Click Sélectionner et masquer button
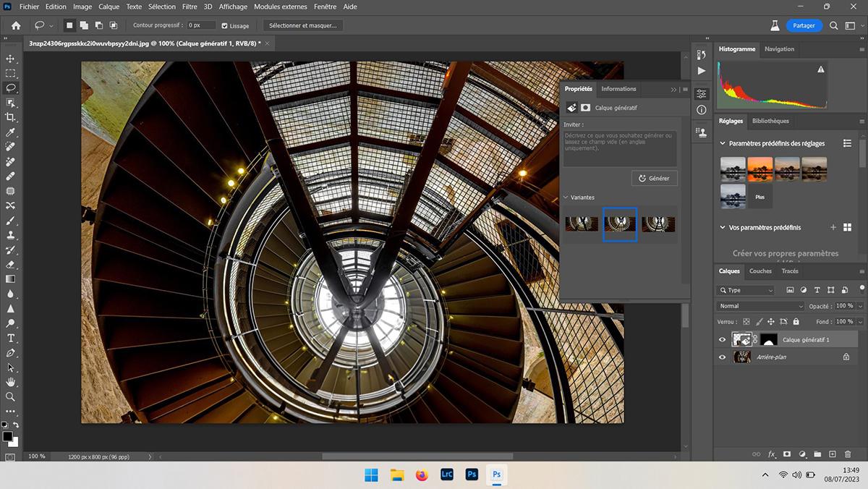Image resolution: width=868 pixels, height=489 pixels. [x=303, y=25]
